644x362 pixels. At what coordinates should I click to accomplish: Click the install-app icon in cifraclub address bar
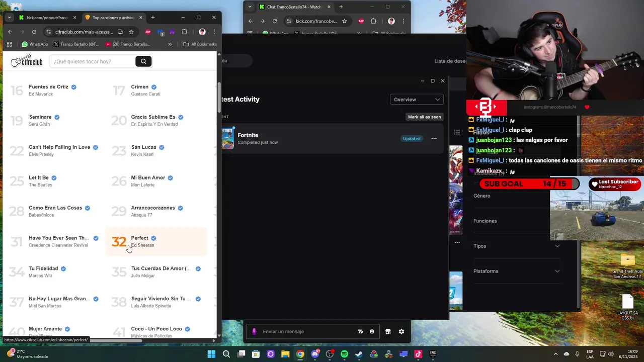coord(120,32)
